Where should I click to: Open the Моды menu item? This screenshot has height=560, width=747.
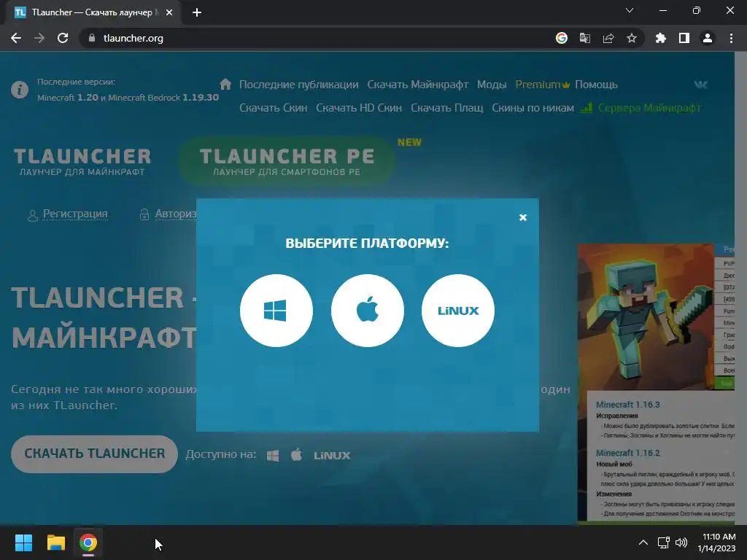(492, 85)
